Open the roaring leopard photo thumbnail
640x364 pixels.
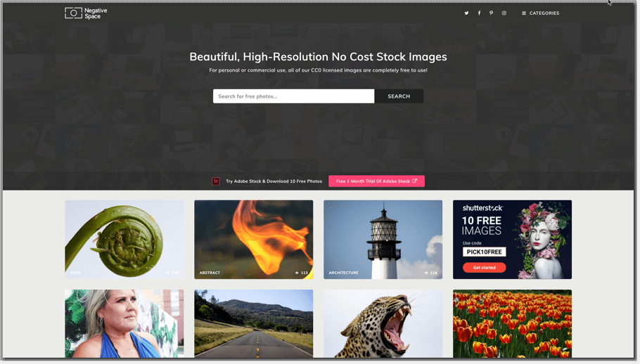[x=383, y=323]
